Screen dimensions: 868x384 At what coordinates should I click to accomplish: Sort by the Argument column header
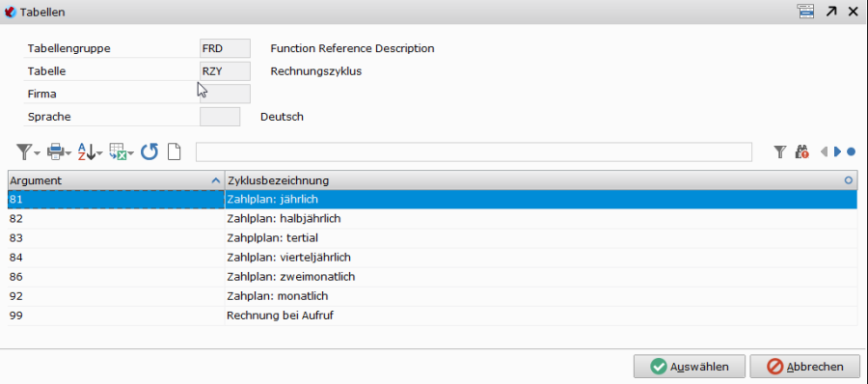(116, 180)
